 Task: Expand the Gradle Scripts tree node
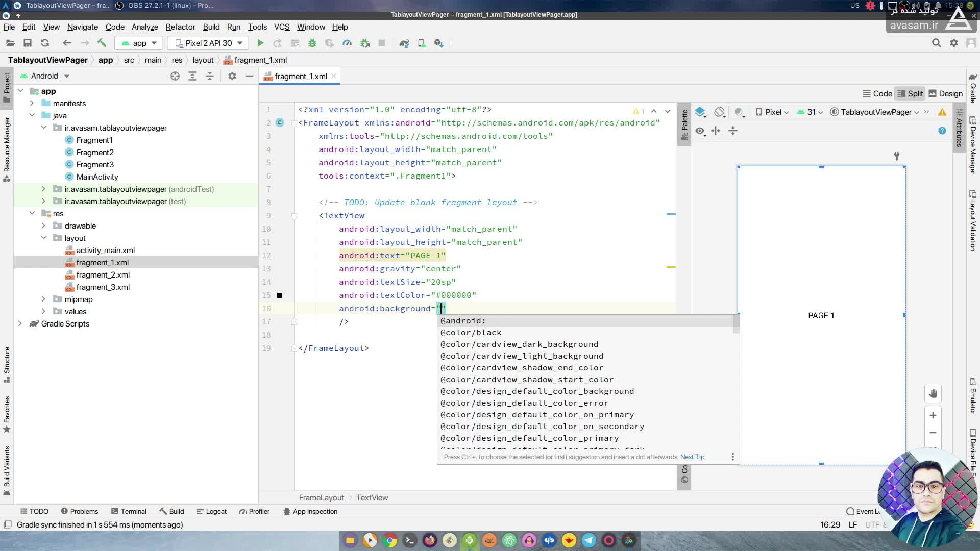click(x=20, y=324)
